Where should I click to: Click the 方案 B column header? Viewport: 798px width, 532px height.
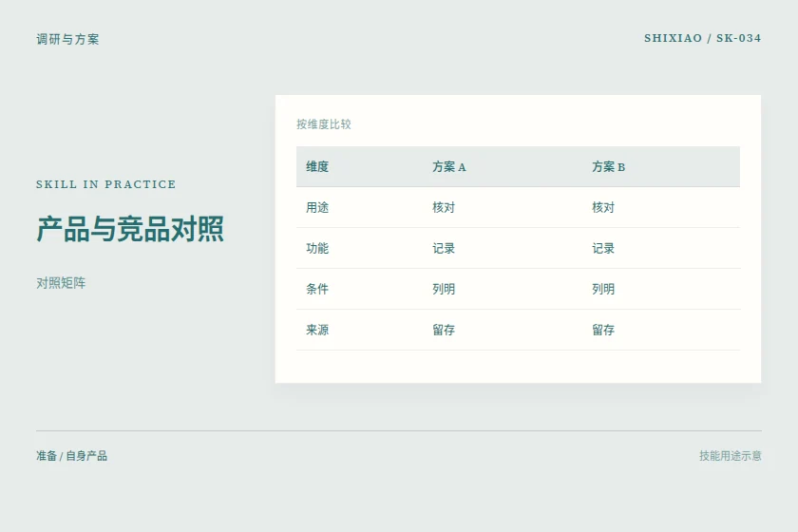608,166
